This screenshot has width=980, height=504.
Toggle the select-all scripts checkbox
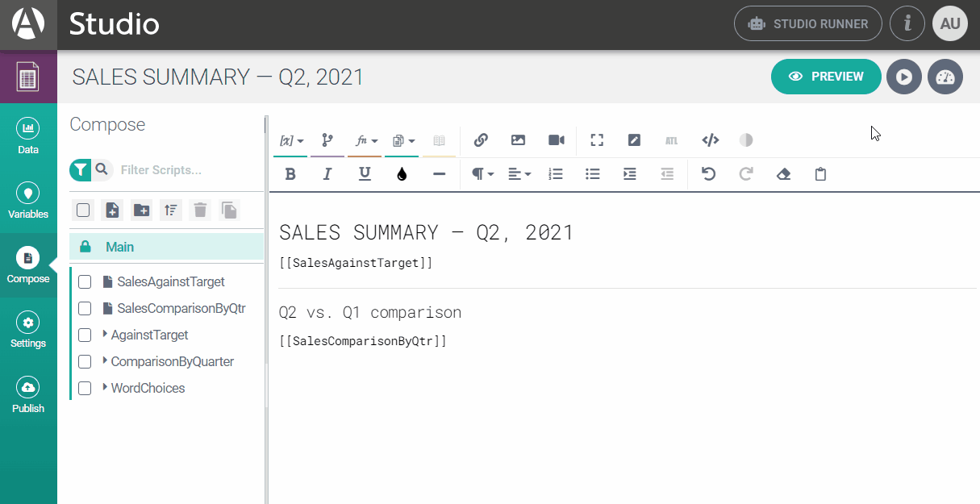83,210
